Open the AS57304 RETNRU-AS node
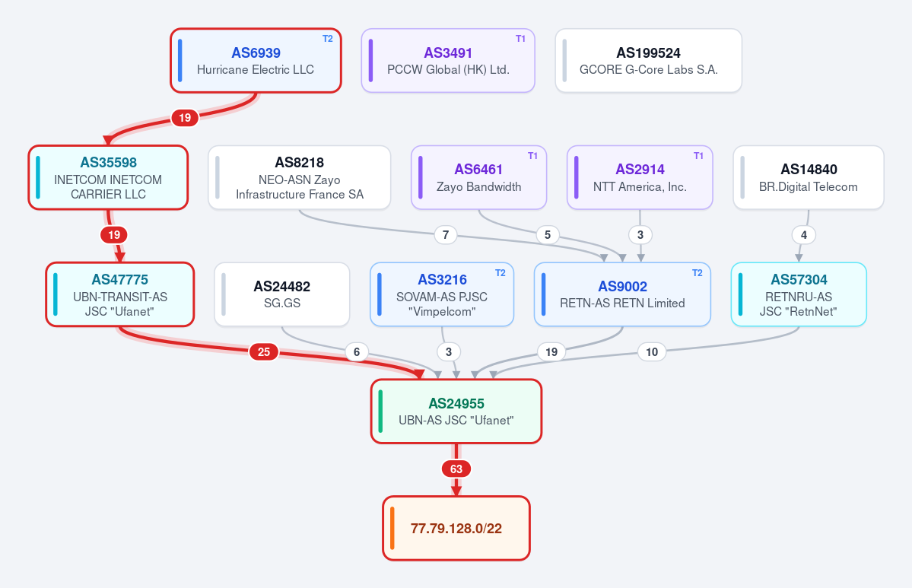This screenshot has width=912, height=588. pyautogui.click(x=799, y=294)
